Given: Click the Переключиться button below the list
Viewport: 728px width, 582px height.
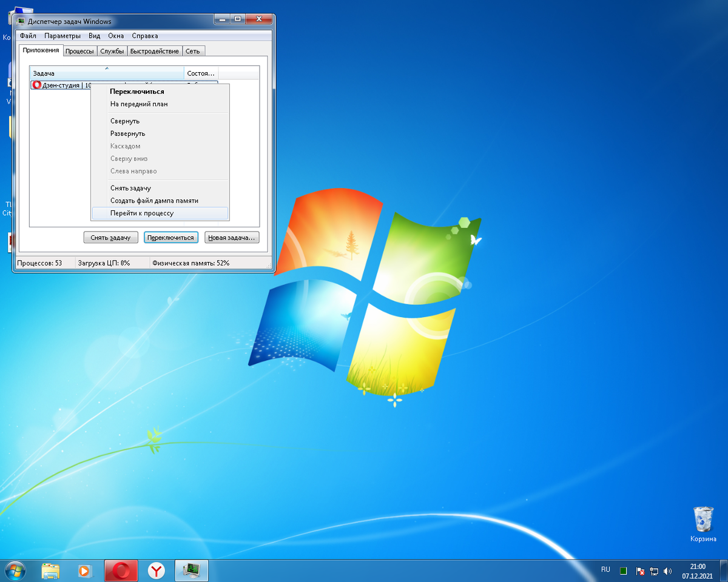Looking at the screenshot, I should point(172,238).
